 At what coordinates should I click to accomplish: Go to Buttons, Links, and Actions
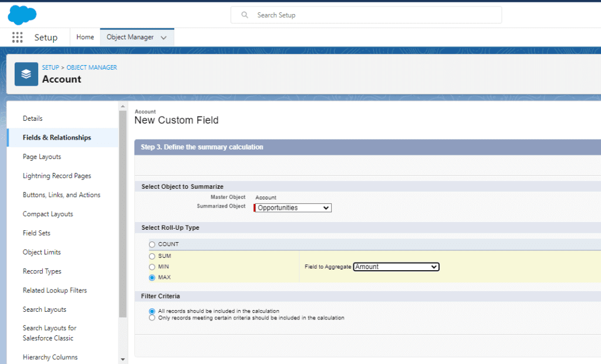pyautogui.click(x=62, y=195)
